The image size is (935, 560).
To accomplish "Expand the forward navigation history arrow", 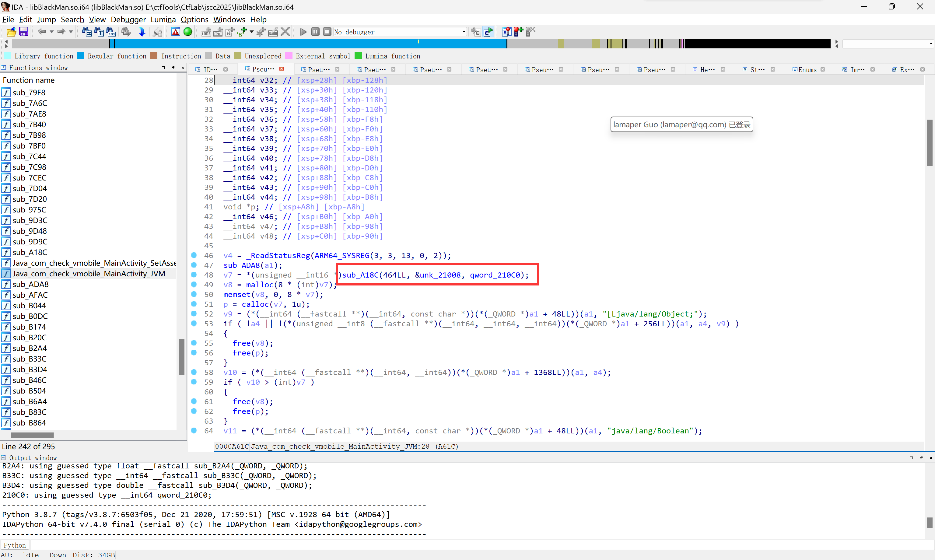I will tap(71, 32).
